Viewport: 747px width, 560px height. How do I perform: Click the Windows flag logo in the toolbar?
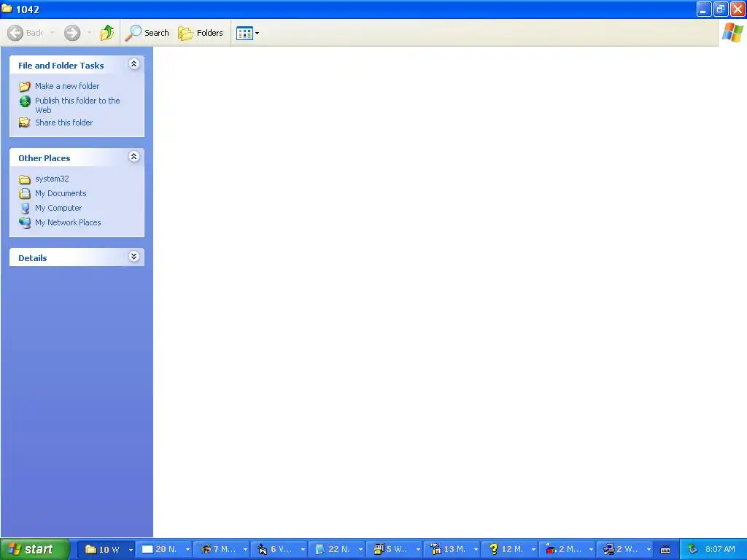coord(732,33)
